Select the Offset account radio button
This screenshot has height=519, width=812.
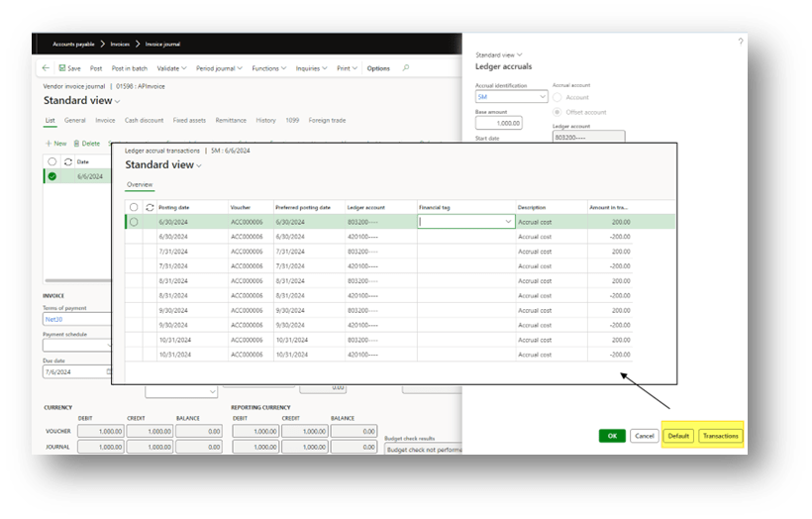[x=558, y=112]
